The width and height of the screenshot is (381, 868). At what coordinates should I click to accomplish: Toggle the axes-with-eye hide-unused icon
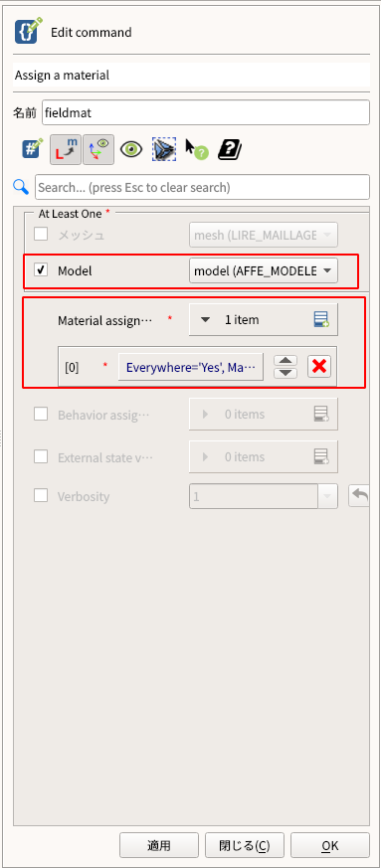98,149
